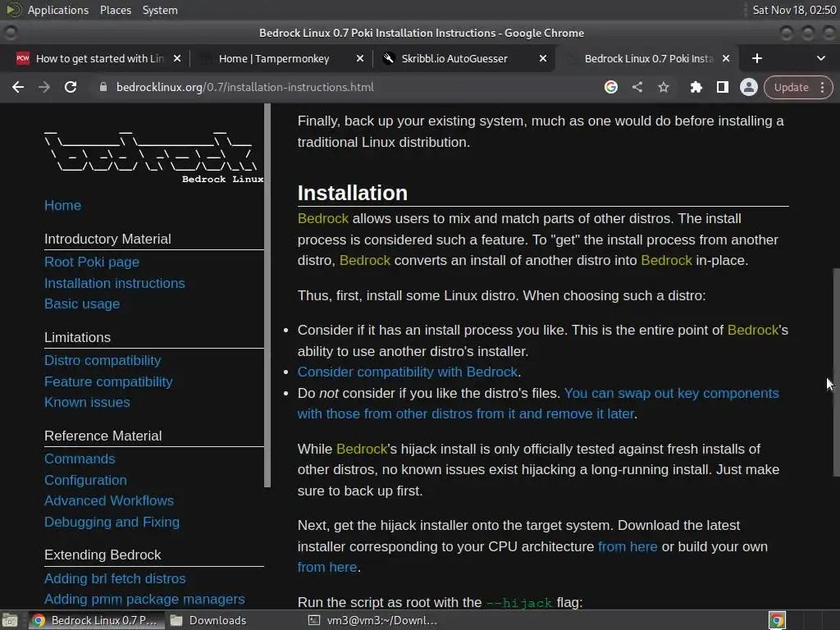840x630 pixels.
Task: Go back with the browser back arrow
Action: pyautogui.click(x=18, y=87)
